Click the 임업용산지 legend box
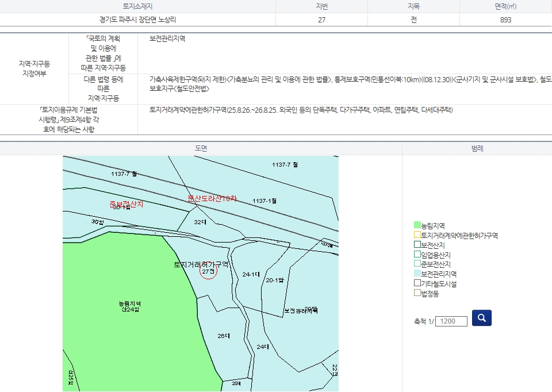This screenshot has width=552, height=392. 417,255
